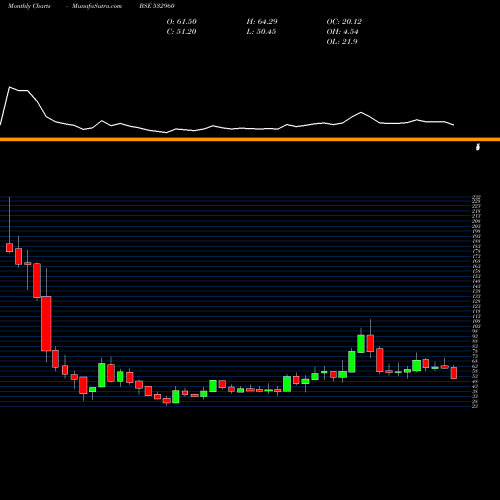Click the first candlestick with the tallest upper wick
This screenshot has width=500, height=500.
tap(9, 248)
